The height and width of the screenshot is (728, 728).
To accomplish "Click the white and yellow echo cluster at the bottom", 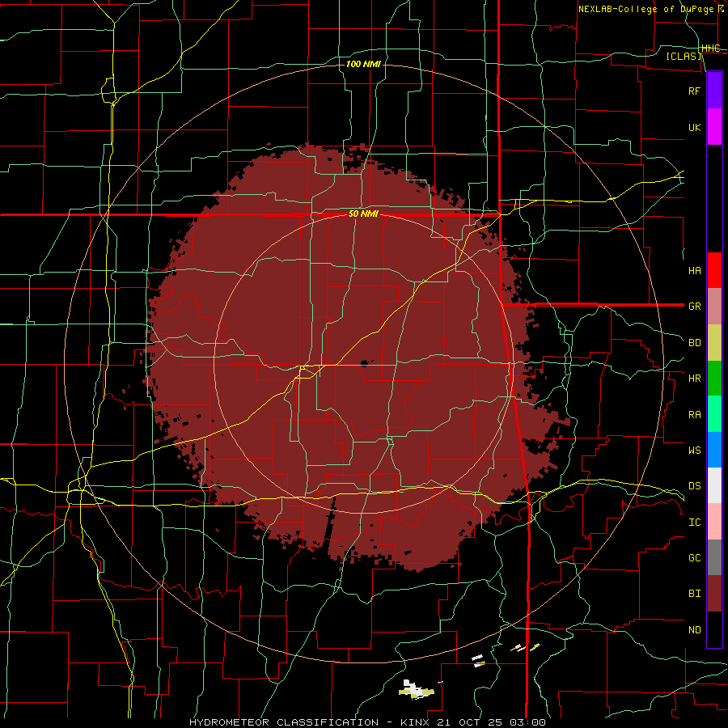I will click(x=417, y=689).
